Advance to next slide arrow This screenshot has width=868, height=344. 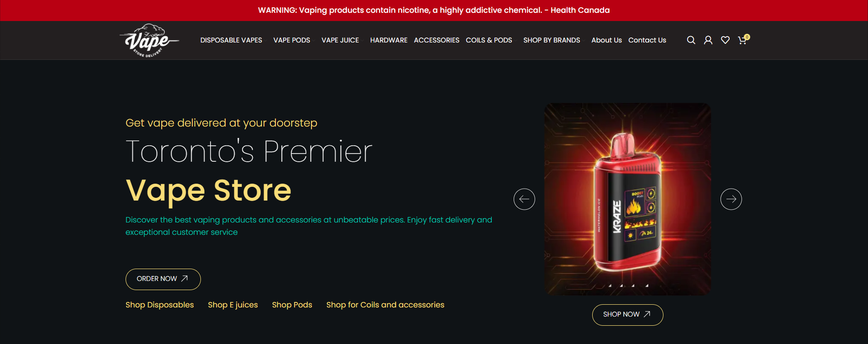[731, 199]
